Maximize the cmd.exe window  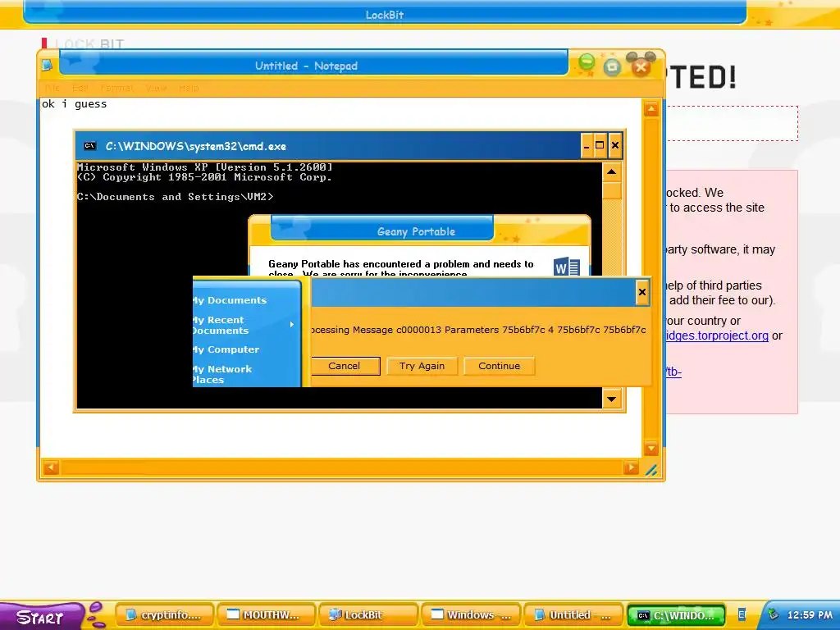click(x=600, y=146)
